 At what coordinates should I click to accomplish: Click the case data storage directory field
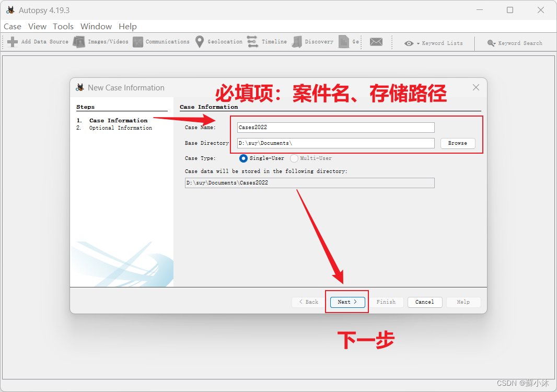(x=309, y=183)
